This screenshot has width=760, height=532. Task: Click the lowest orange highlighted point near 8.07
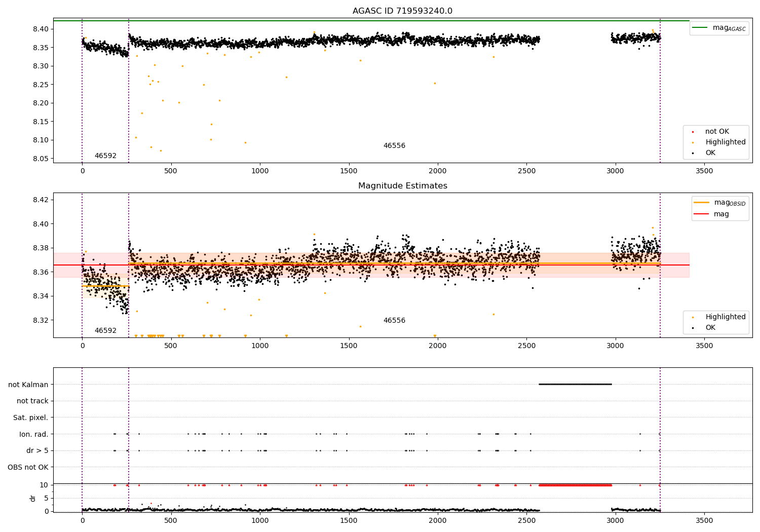pyautogui.click(x=161, y=150)
